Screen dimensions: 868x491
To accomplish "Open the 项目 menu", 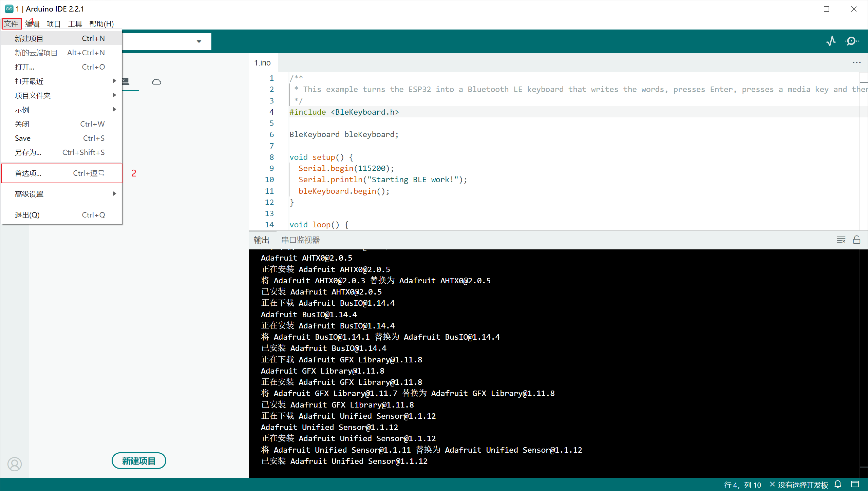I will click(x=54, y=24).
